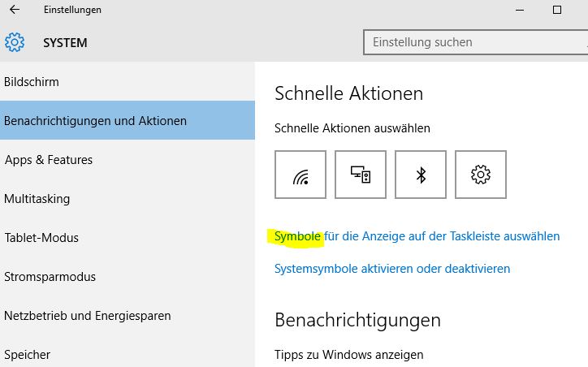Open the Speicher settings page
The width and height of the screenshot is (588, 367).
click(128, 352)
